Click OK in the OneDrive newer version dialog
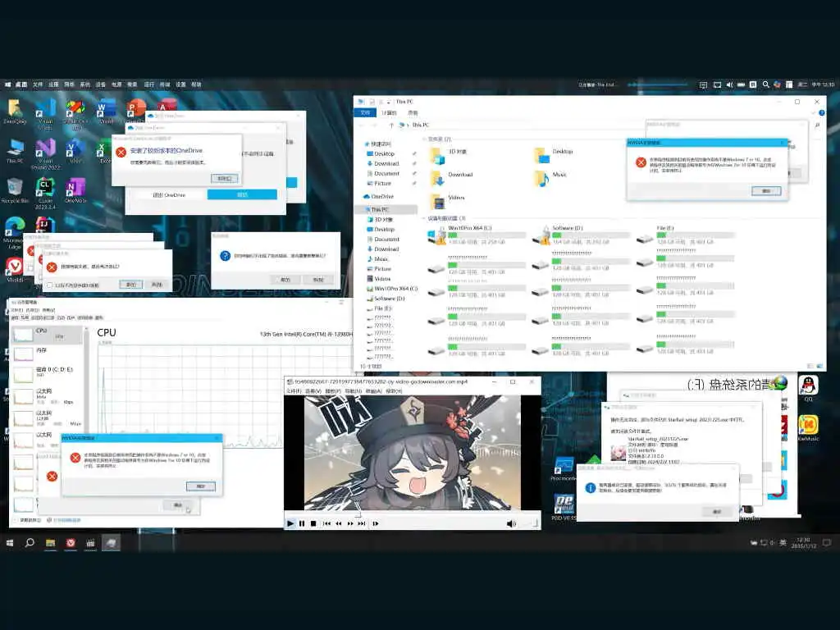Viewport: 840px width, 630px height. (225, 178)
